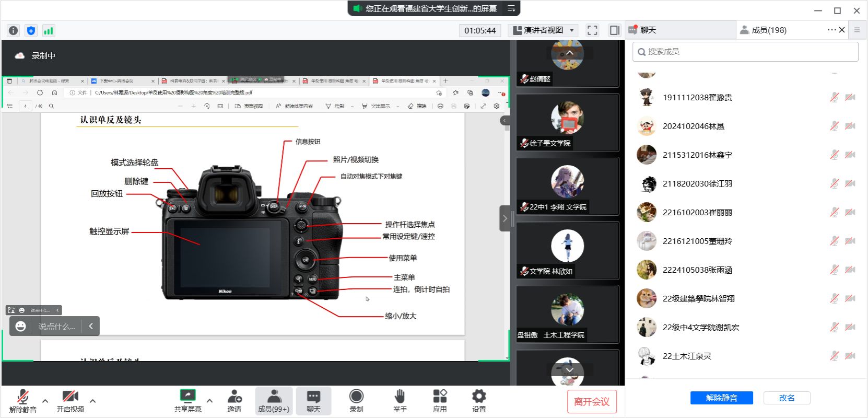Invite participants with 邀请 icon
The width and height of the screenshot is (868, 418).
tap(234, 401)
